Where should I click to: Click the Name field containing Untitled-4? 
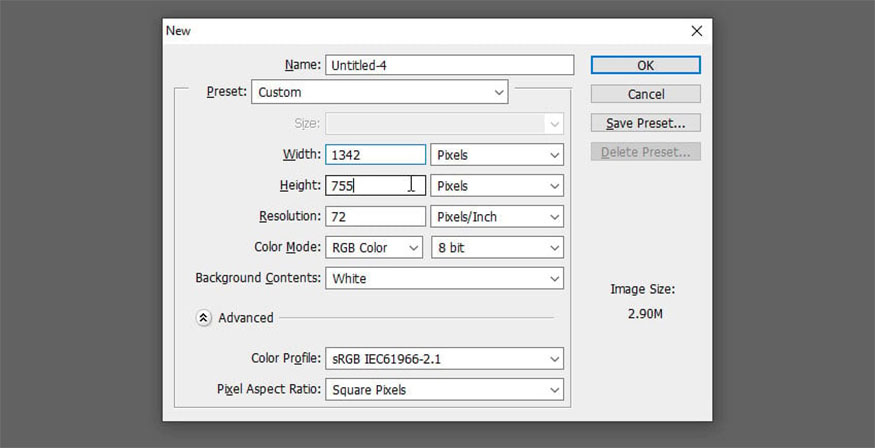click(449, 65)
